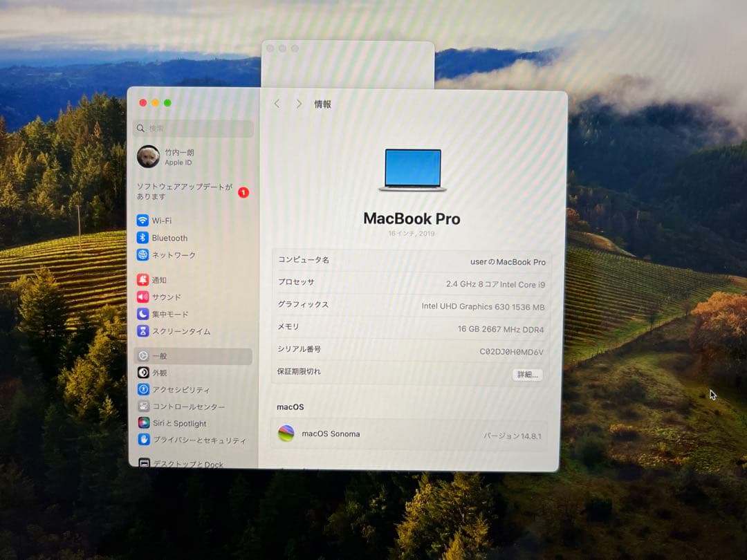Open the Apple ID profile for 竹内一朗
Image resolution: width=747 pixels, height=560 pixels.
[166, 155]
